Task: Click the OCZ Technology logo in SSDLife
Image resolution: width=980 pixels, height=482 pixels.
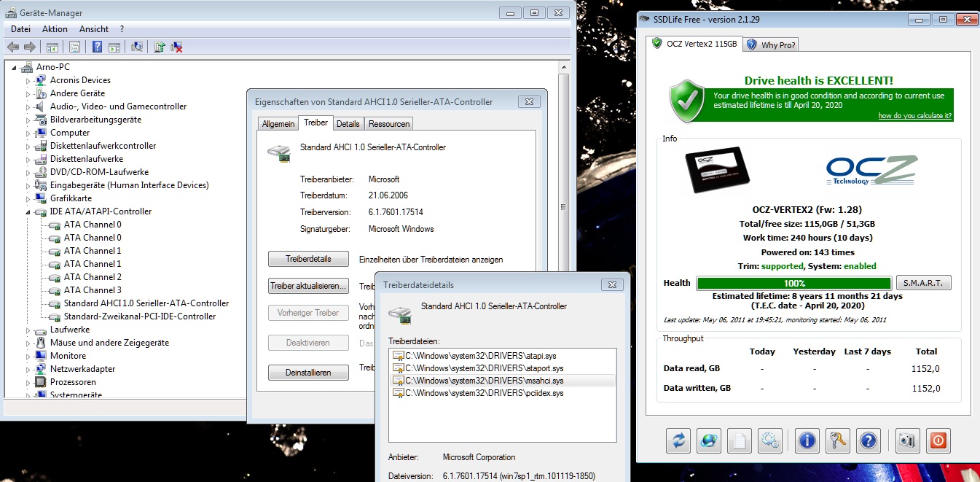Action: pos(871,171)
